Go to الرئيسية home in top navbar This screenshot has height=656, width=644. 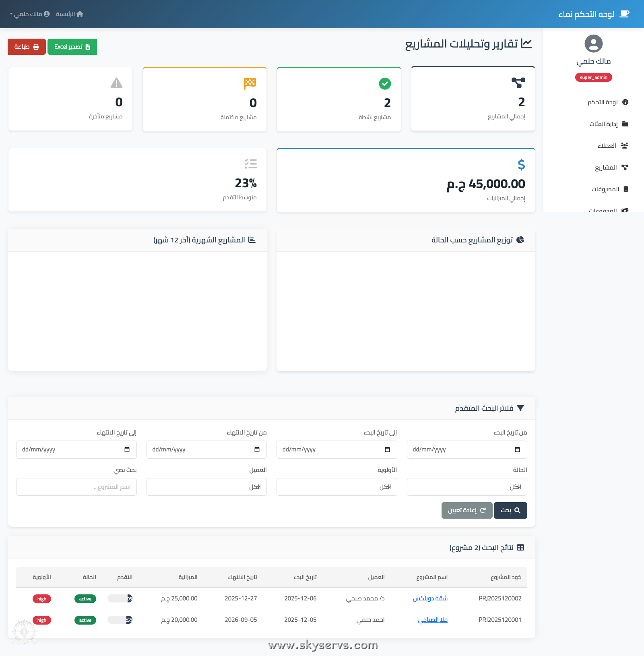click(70, 14)
